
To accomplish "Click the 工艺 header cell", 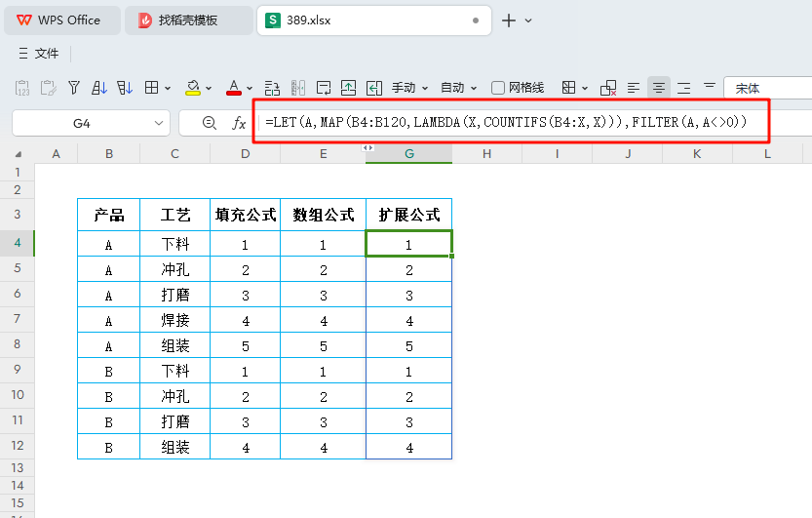I will (175, 215).
